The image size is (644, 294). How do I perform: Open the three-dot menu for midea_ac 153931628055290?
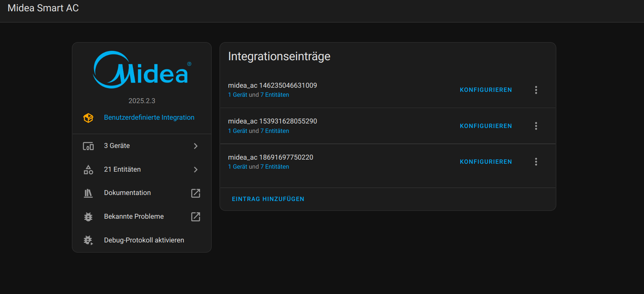[536, 126]
